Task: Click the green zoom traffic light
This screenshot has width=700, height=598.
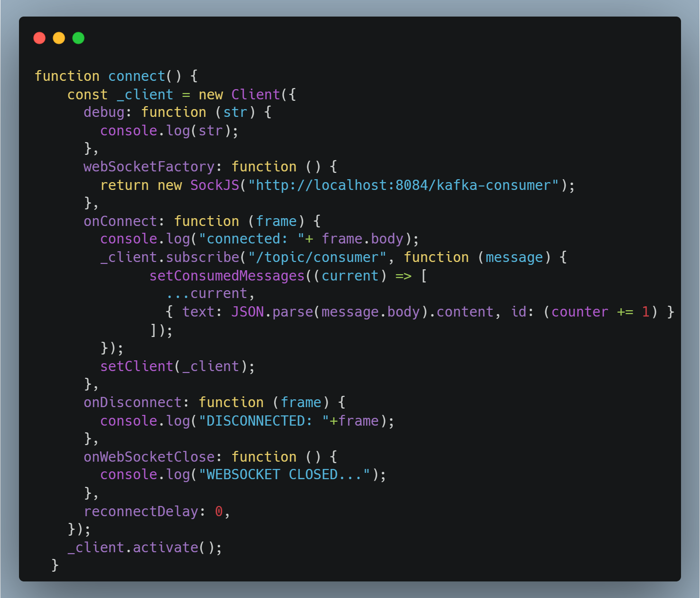Action: 78,37
